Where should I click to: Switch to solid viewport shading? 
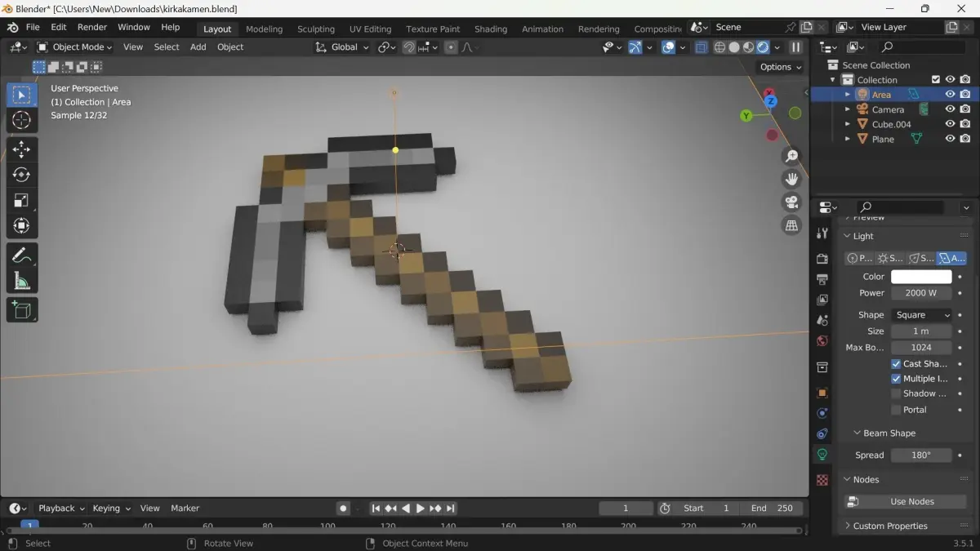click(x=733, y=47)
